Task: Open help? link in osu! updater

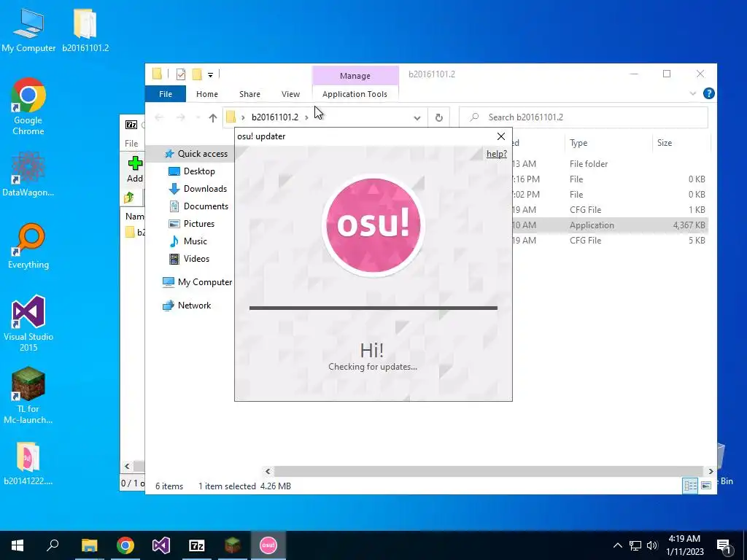Action: coord(496,154)
